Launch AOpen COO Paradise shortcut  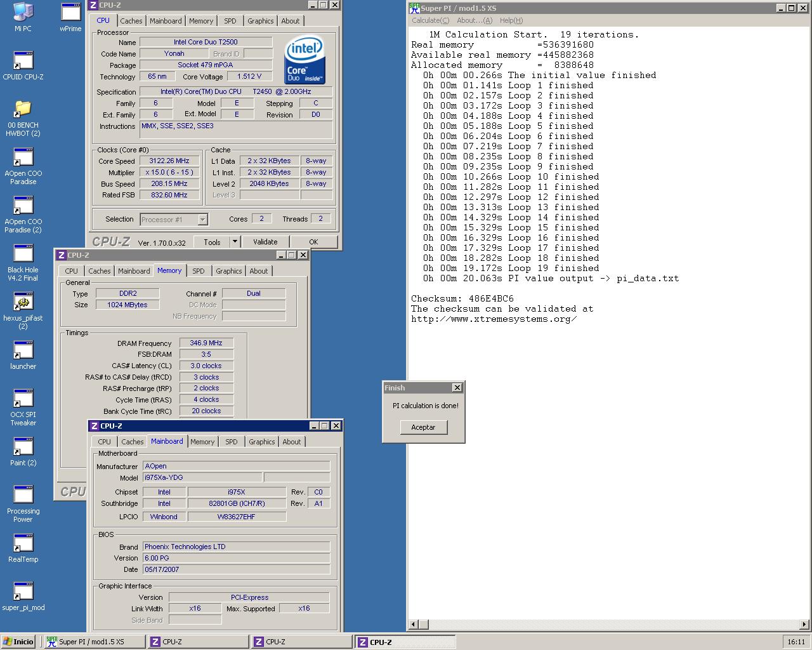click(x=23, y=166)
